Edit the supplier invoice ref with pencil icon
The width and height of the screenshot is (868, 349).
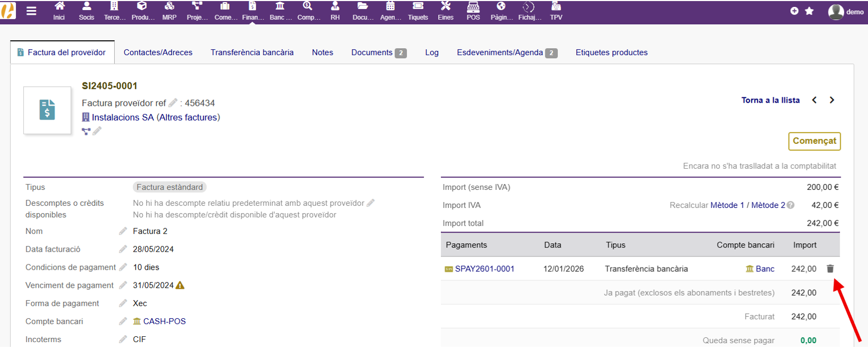(173, 103)
